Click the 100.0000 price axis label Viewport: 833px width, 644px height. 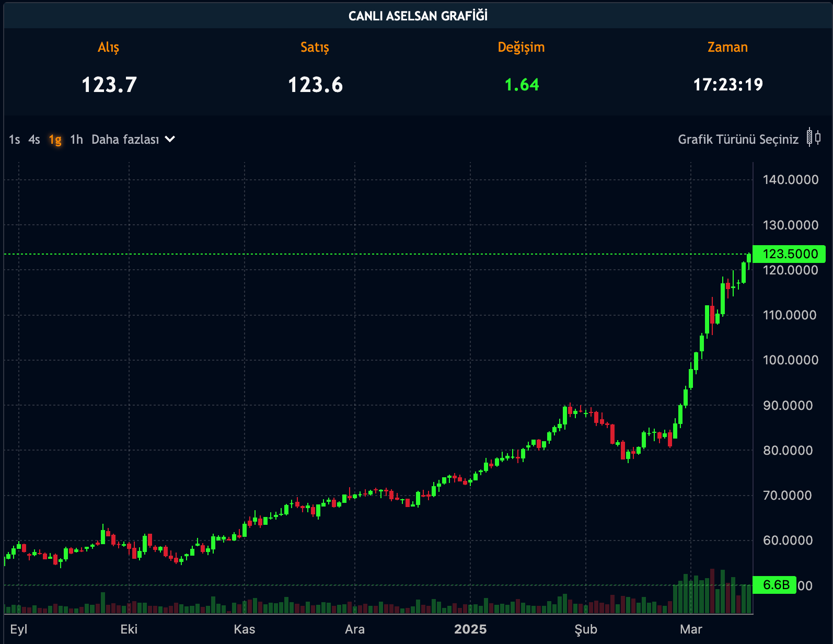(791, 360)
